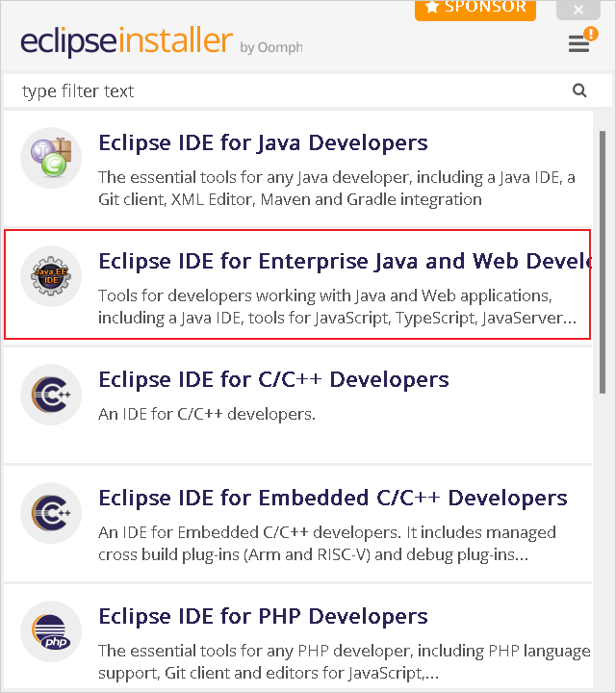Select Eclipse IDE for Enterprise Java and Web
The height and width of the screenshot is (693, 616).
(345, 261)
